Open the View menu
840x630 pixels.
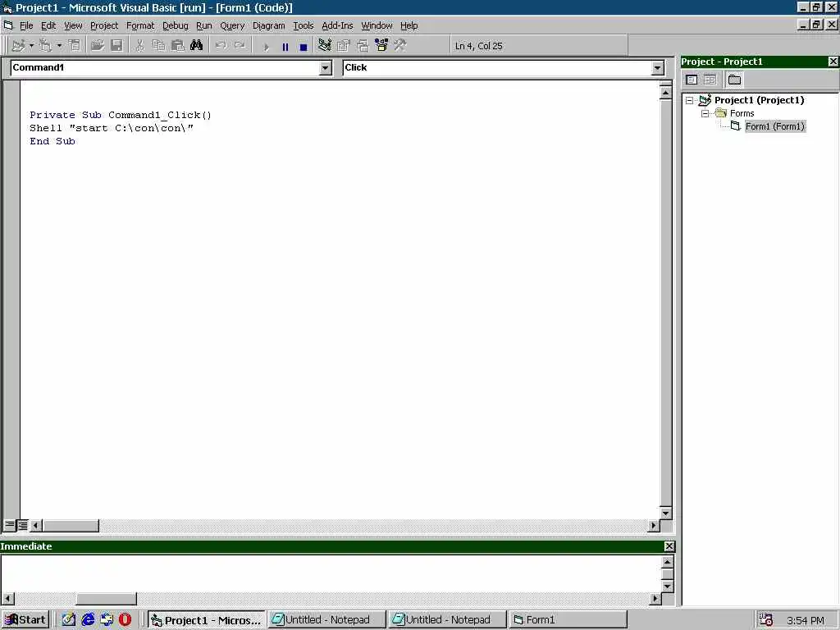(73, 25)
